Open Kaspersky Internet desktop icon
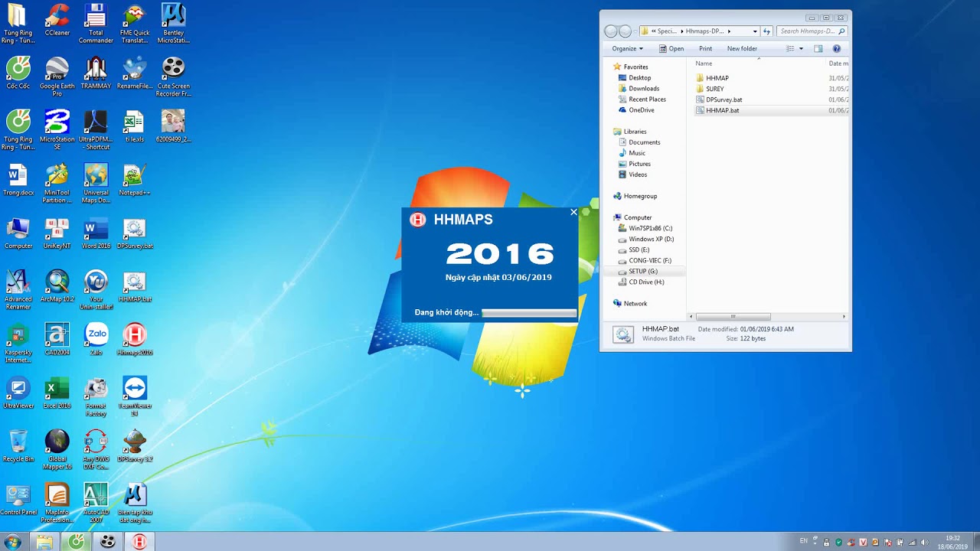This screenshot has width=980, height=551. pos(18,343)
